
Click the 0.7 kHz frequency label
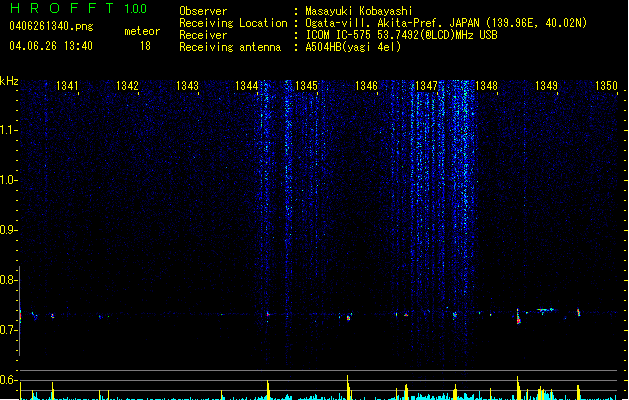coord(8,330)
